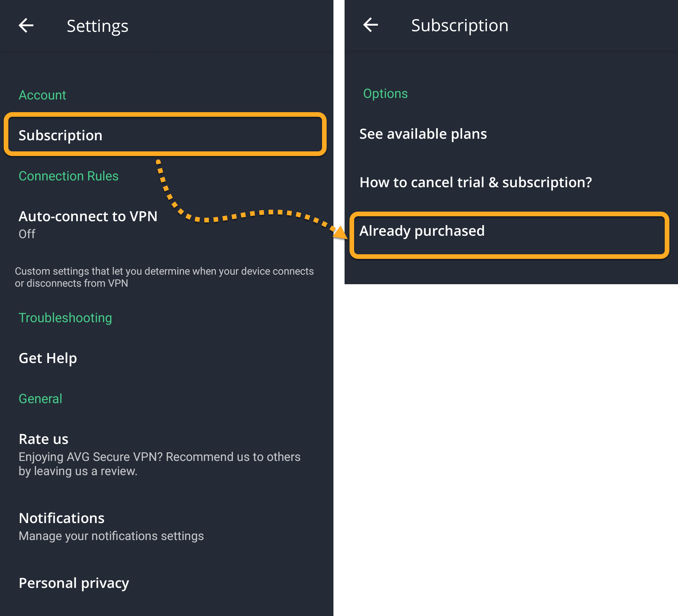Open the Subscription item under Account
Image resolution: width=678 pixels, height=616 pixels.
click(x=165, y=135)
